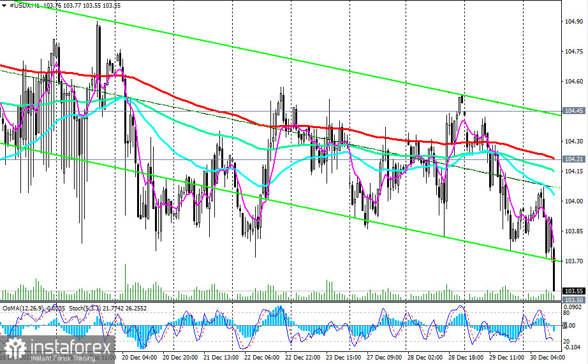Click the 28 Dec 02:00 time label
The image size is (588, 364).
425,357
